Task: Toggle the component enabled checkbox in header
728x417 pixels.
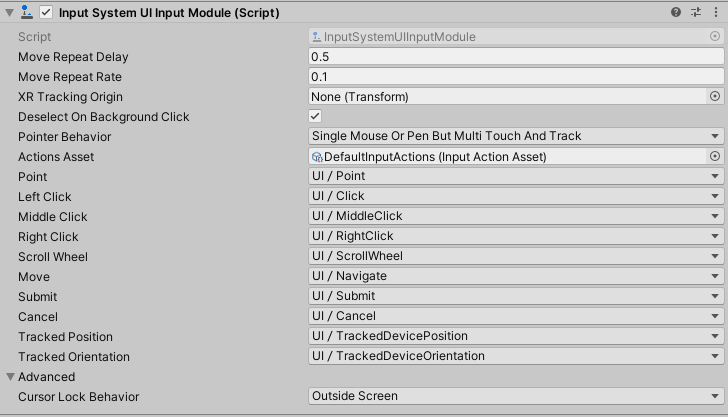Action: click(x=46, y=12)
